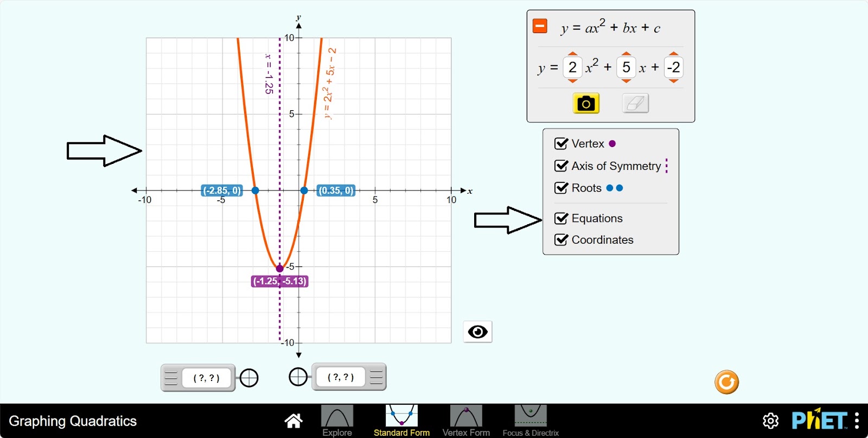This screenshot has height=438, width=868.
Task: Increase constant c with up arrow
Action: (x=673, y=54)
